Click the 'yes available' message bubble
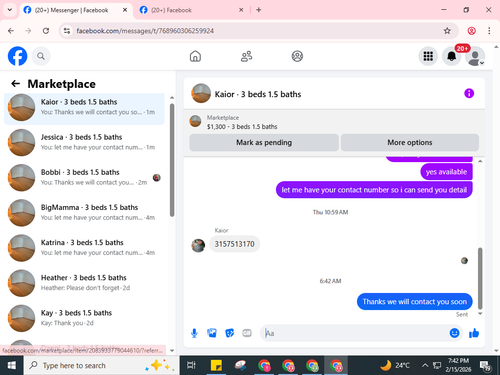This screenshot has width=500, height=375. click(446, 172)
